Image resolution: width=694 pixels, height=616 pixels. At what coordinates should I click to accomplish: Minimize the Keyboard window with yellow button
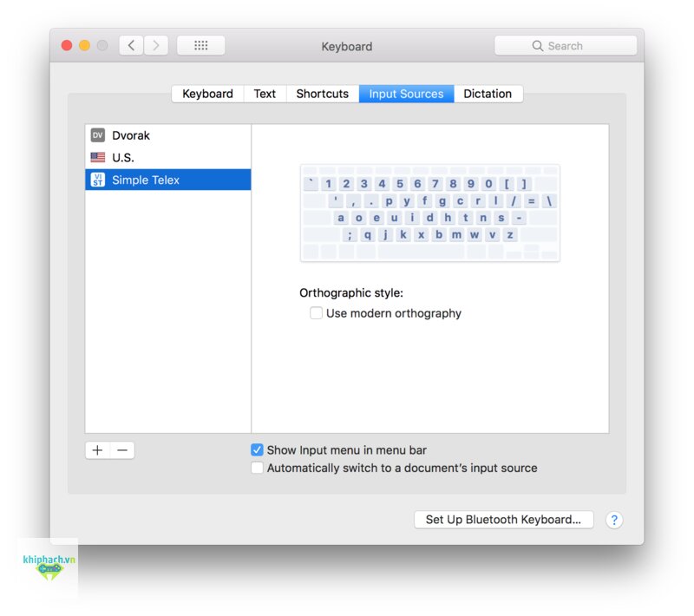84,46
